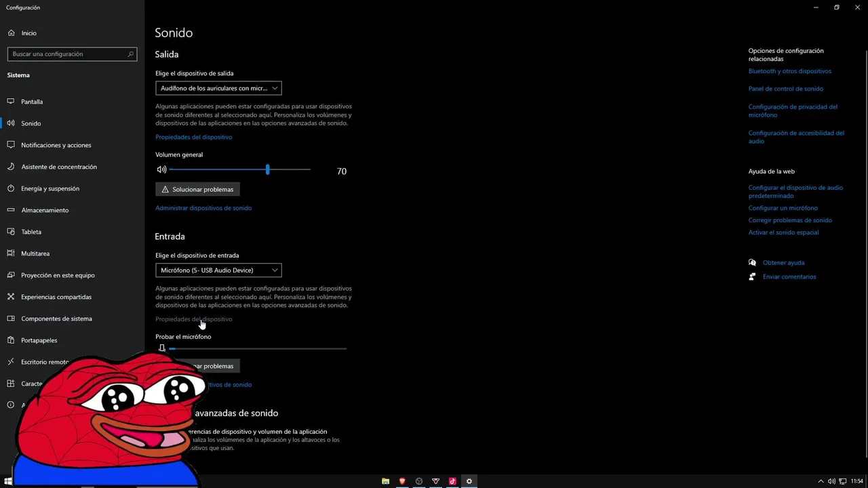Mute via the volume speaker icon beside slider

tap(161, 169)
